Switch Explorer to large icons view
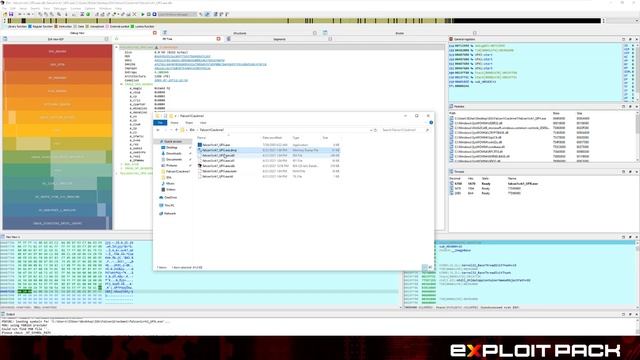 coord(430,267)
